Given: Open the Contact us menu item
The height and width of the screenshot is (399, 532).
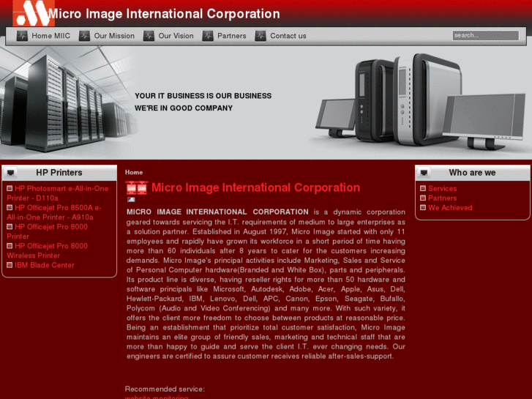Looking at the screenshot, I should tap(288, 36).
